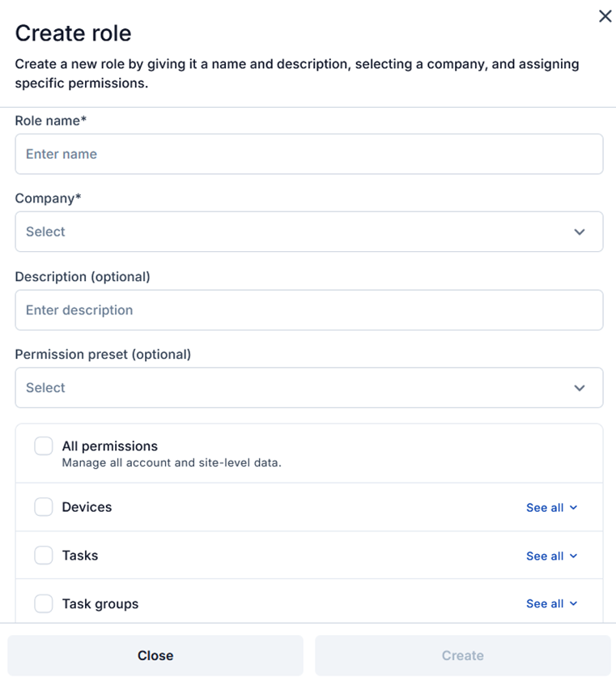
Task: Click into the Description text field
Action: [308, 310]
